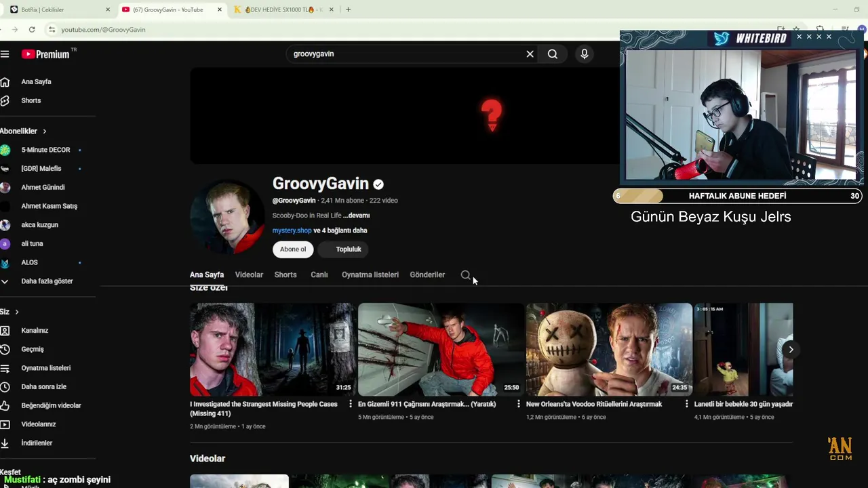This screenshot has width=868, height=488.
Task: Play New Orleans Voodoo video thumbnail
Action: tap(609, 350)
